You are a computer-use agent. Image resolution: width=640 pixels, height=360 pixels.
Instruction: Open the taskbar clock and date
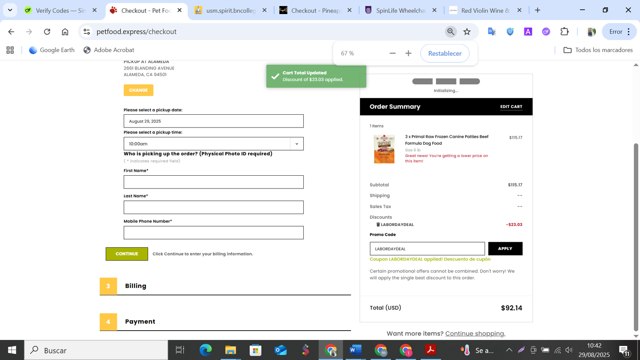[594, 350]
